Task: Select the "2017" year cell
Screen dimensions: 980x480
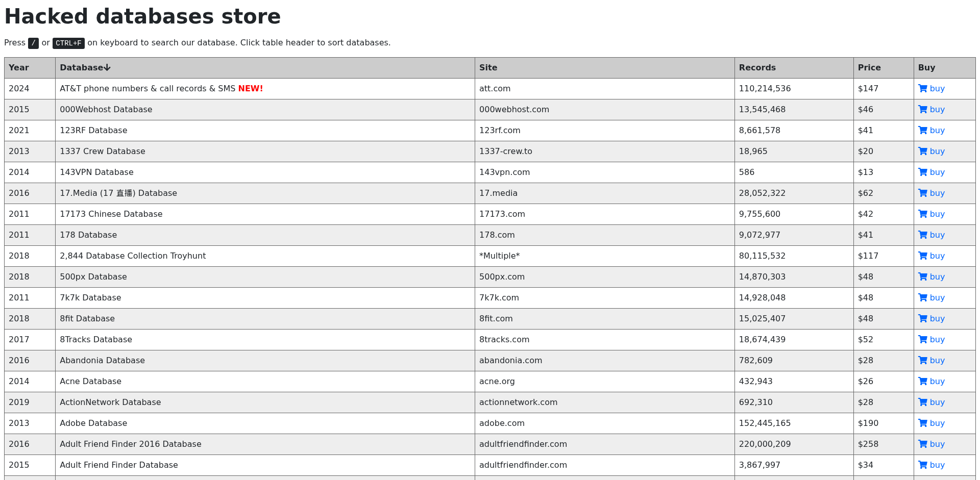Action: (x=30, y=340)
